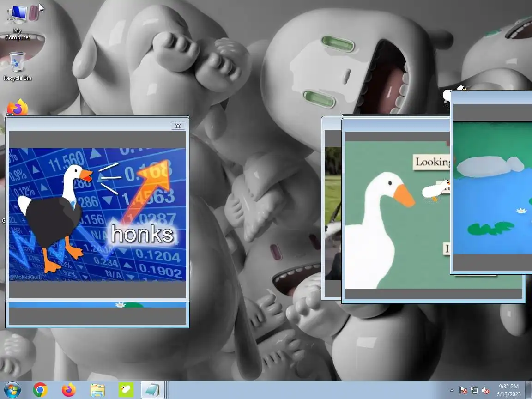Launch Firefox from the taskbar
Image resolution: width=532 pixels, height=399 pixels.
pyautogui.click(x=69, y=390)
